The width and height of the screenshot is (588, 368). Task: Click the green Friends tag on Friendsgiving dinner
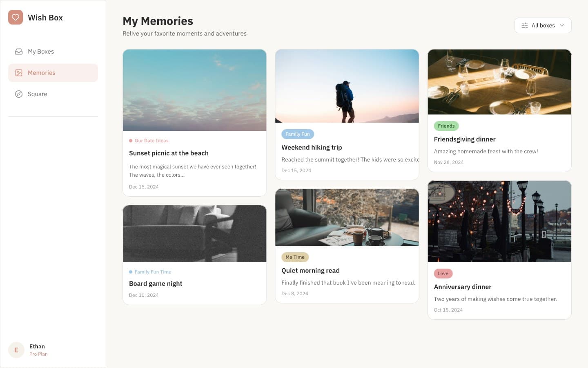click(446, 126)
